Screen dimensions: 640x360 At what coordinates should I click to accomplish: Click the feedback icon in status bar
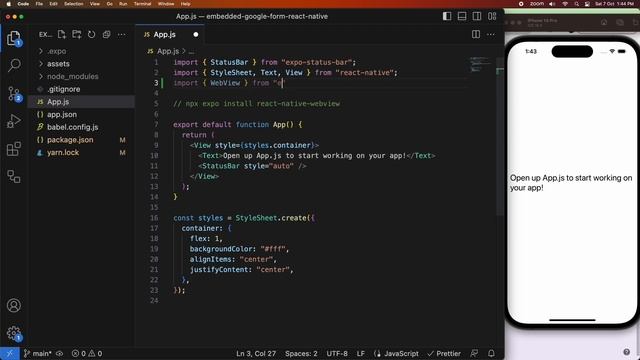pyautogui.click(x=474, y=353)
